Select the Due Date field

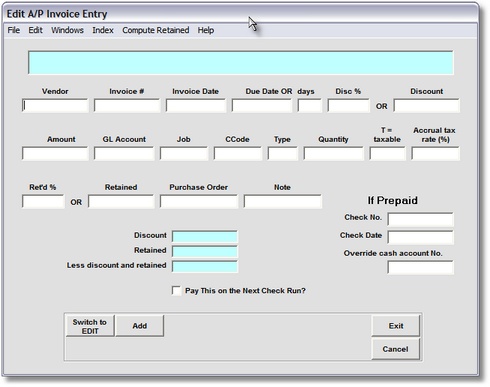click(262, 106)
